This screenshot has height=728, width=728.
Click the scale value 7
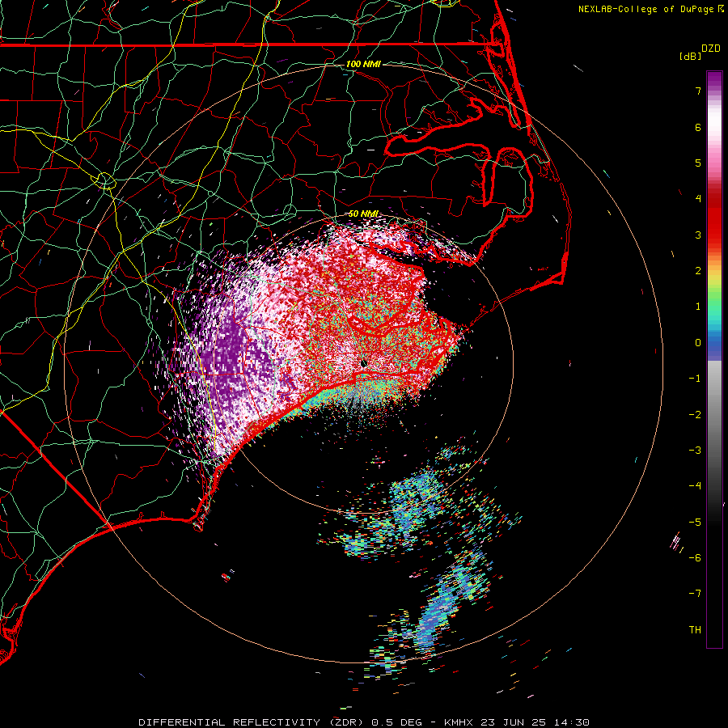coord(698,91)
